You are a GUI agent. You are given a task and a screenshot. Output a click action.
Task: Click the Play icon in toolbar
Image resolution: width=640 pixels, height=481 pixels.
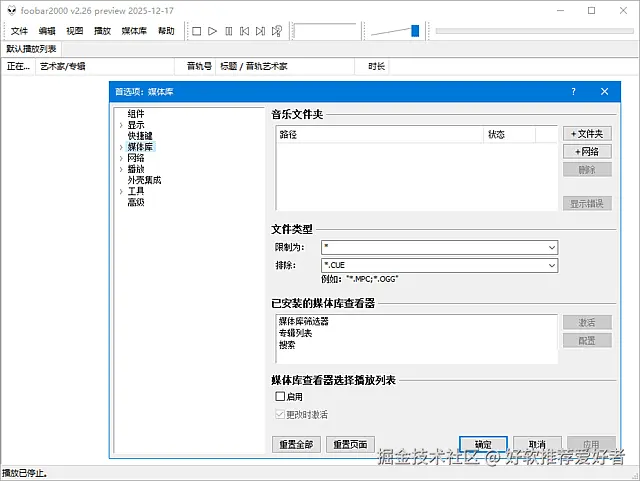click(212, 31)
